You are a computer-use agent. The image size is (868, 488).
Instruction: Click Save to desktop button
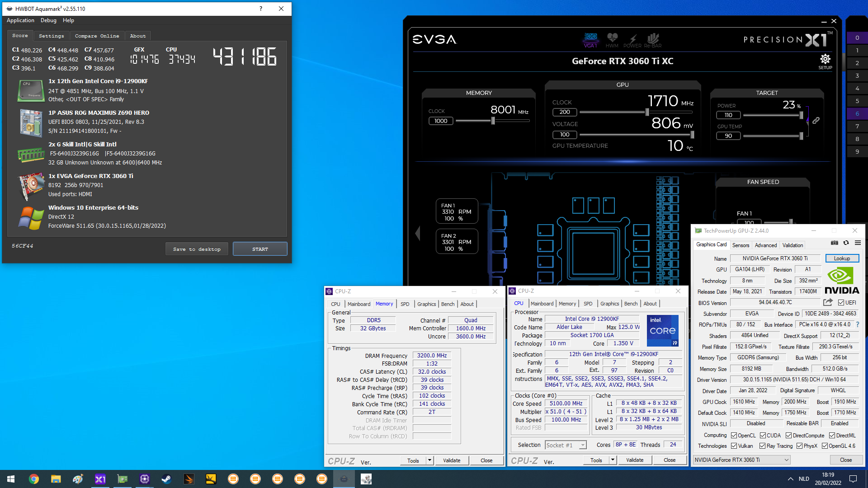(x=197, y=249)
